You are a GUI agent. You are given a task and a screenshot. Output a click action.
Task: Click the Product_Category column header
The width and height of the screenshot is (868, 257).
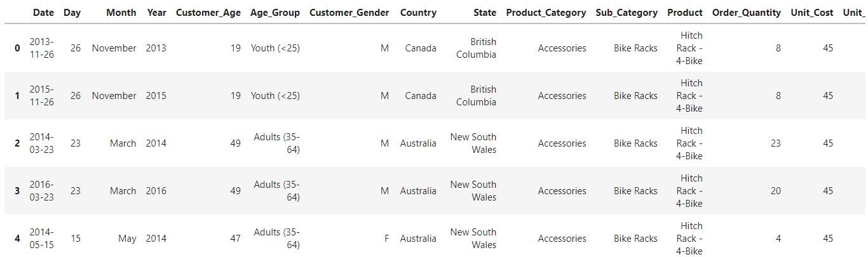pyautogui.click(x=546, y=13)
